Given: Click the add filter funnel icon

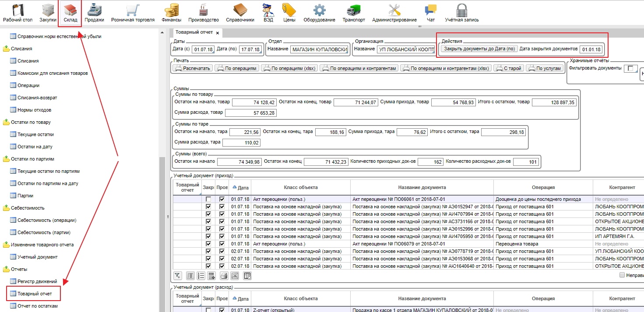Looking at the screenshot, I should pos(177,276).
